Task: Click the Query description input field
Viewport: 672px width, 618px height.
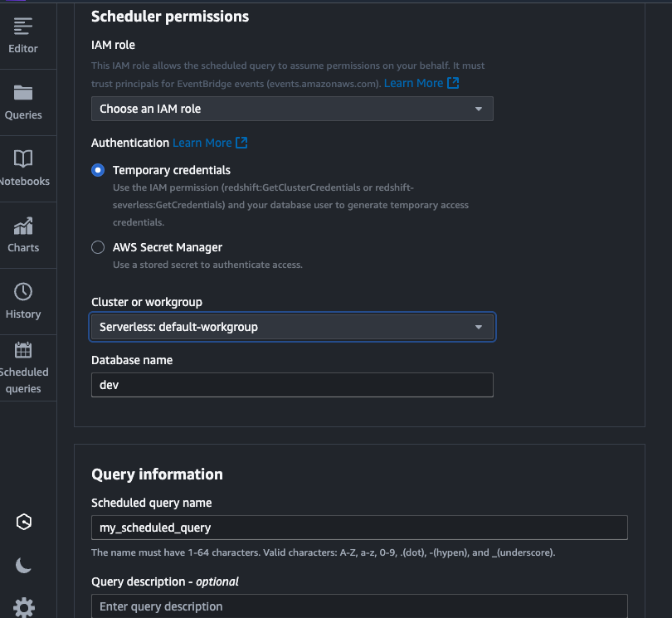Action: tap(358, 606)
